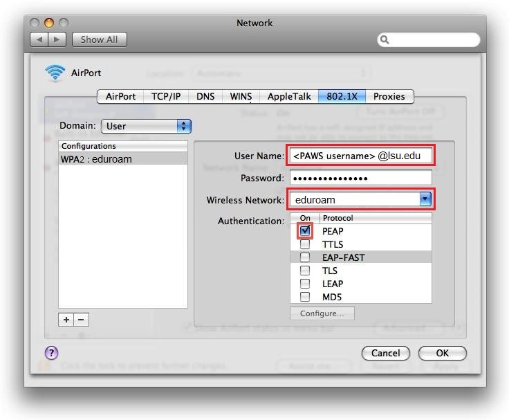Screen dimensions: 509x420
Task: Open the Domain dropdown set to User
Action: pyautogui.click(x=147, y=126)
